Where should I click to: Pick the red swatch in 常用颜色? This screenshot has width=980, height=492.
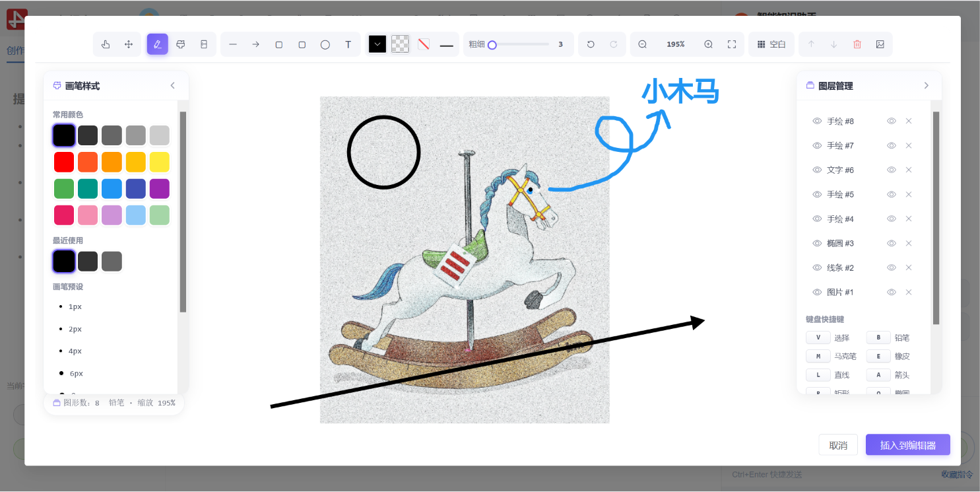pos(64,162)
